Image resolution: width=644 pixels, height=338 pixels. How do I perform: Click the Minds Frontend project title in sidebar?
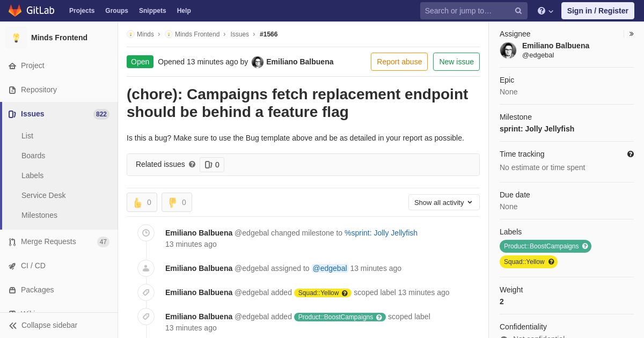pyautogui.click(x=59, y=38)
